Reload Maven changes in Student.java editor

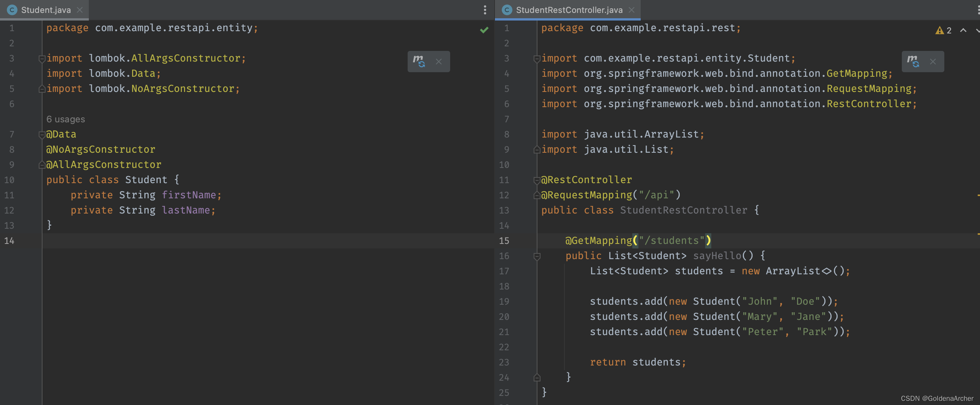click(x=419, y=61)
